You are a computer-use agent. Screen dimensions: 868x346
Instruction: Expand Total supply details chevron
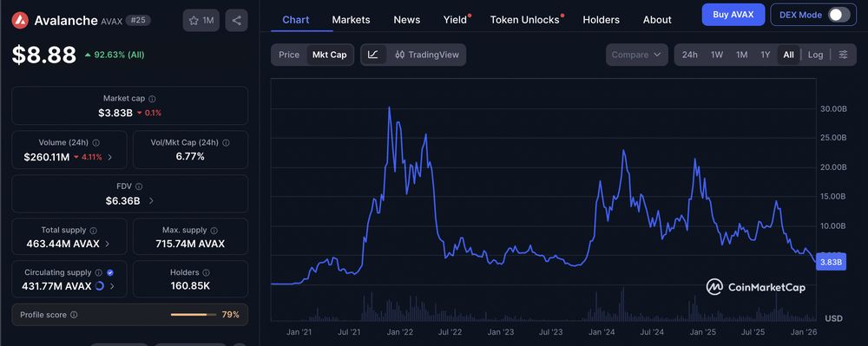107,244
